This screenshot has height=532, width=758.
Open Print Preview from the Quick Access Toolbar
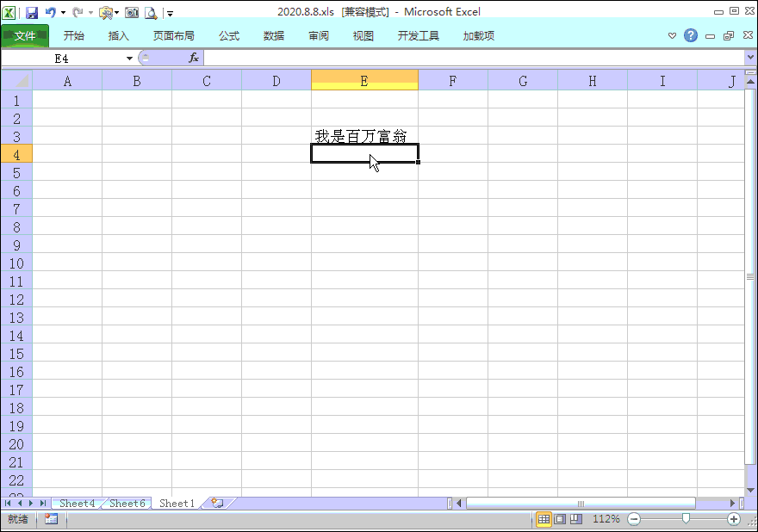pyautogui.click(x=152, y=12)
